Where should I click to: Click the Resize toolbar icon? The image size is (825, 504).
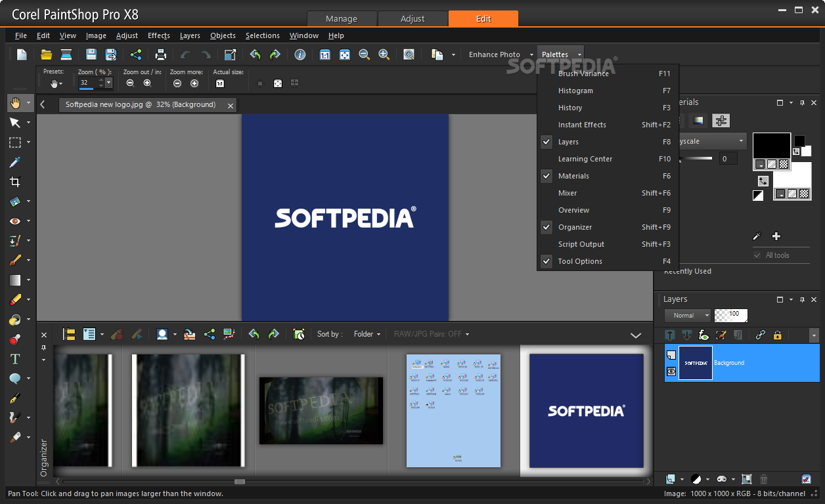(230, 54)
